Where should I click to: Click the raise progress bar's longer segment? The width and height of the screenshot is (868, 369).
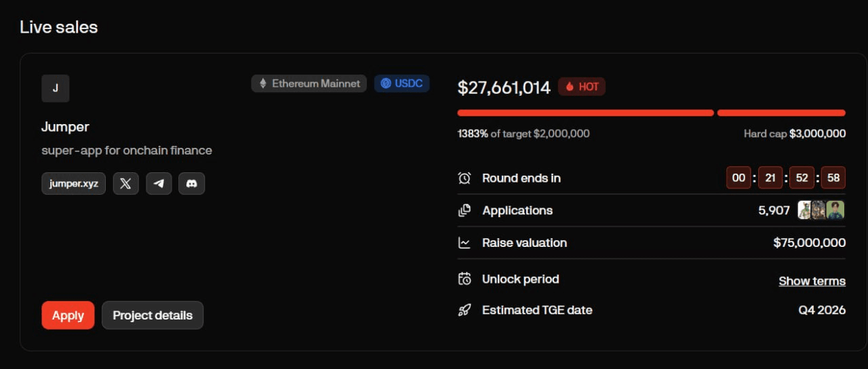(586, 113)
